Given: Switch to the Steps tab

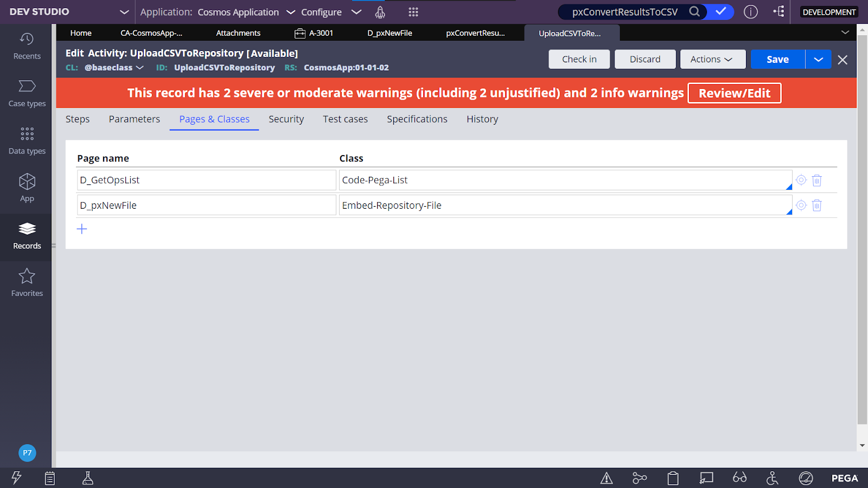Looking at the screenshot, I should pyautogui.click(x=78, y=119).
